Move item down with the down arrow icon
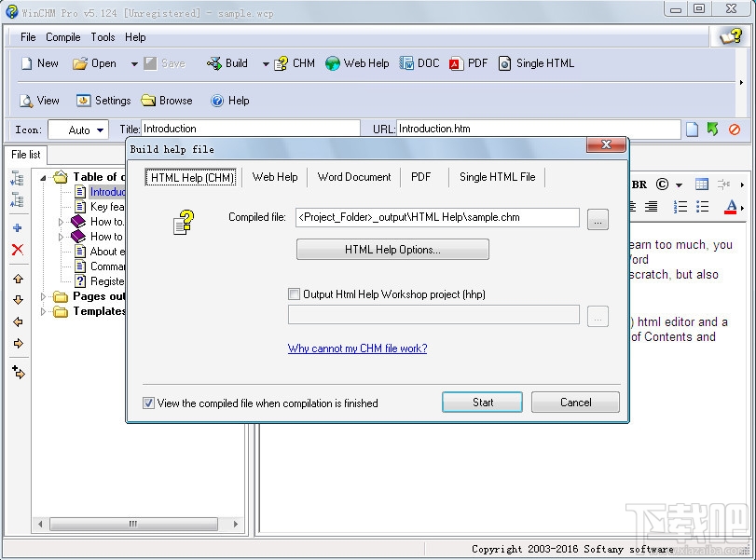Viewport: 756px width, 560px height. [19, 300]
